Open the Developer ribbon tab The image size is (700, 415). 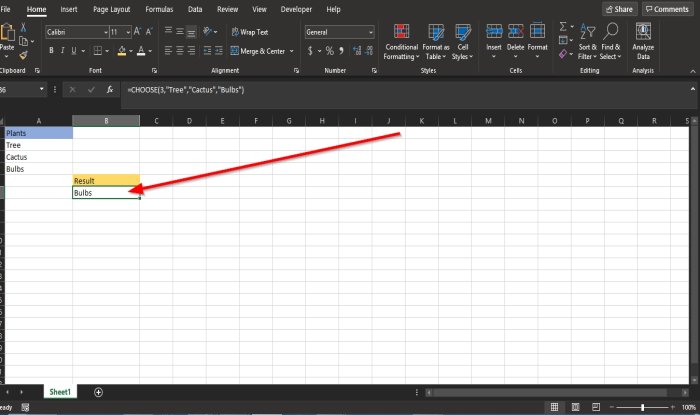(296, 9)
